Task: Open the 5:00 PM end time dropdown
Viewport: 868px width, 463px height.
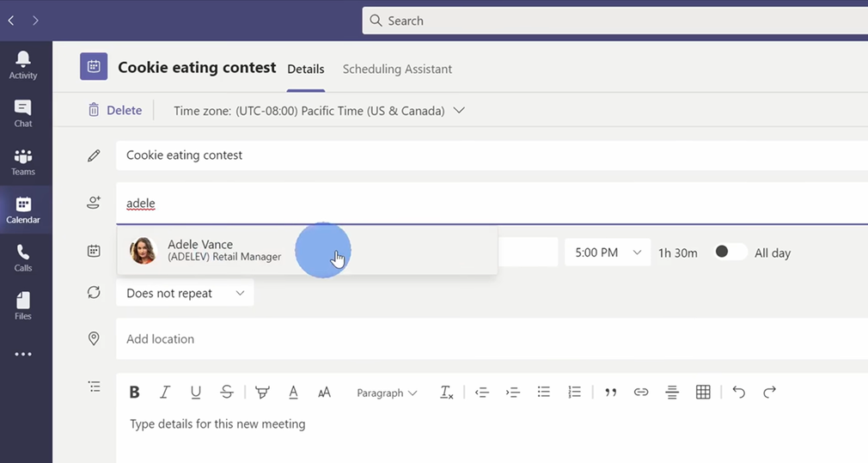Action: tap(608, 253)
